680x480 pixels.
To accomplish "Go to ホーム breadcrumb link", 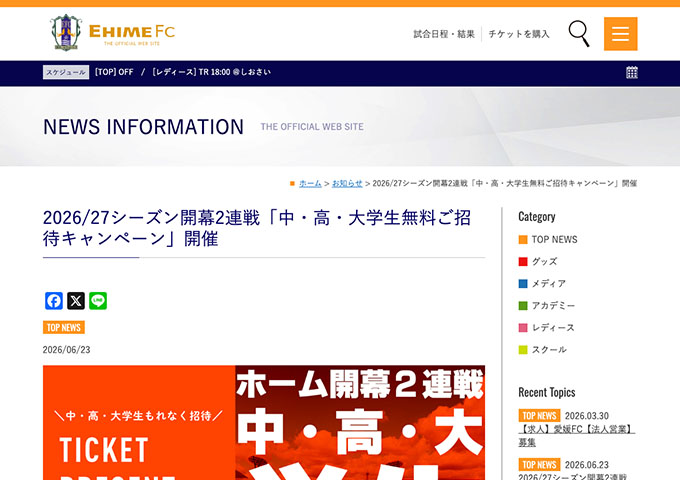I will pos(310,183).
